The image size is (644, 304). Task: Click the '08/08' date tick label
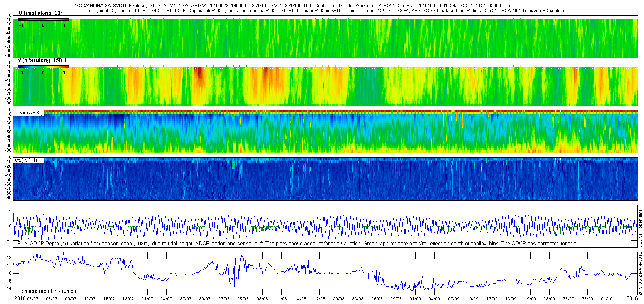click(x=262, y=299)
